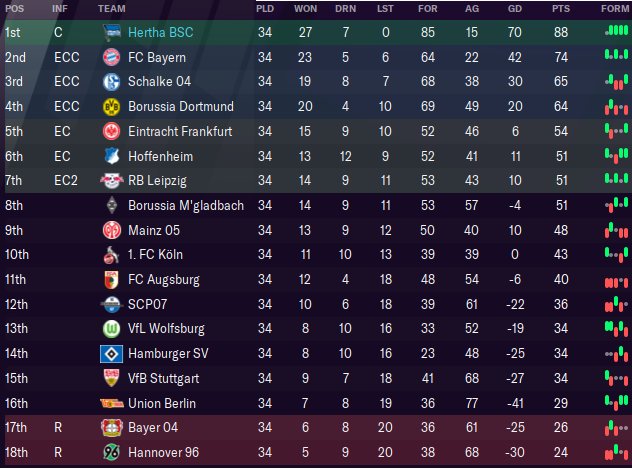632x469 pixels.
Task: Select the Schalke 04 badge icon
Action: pyautogui.click(x=111, y=82)
